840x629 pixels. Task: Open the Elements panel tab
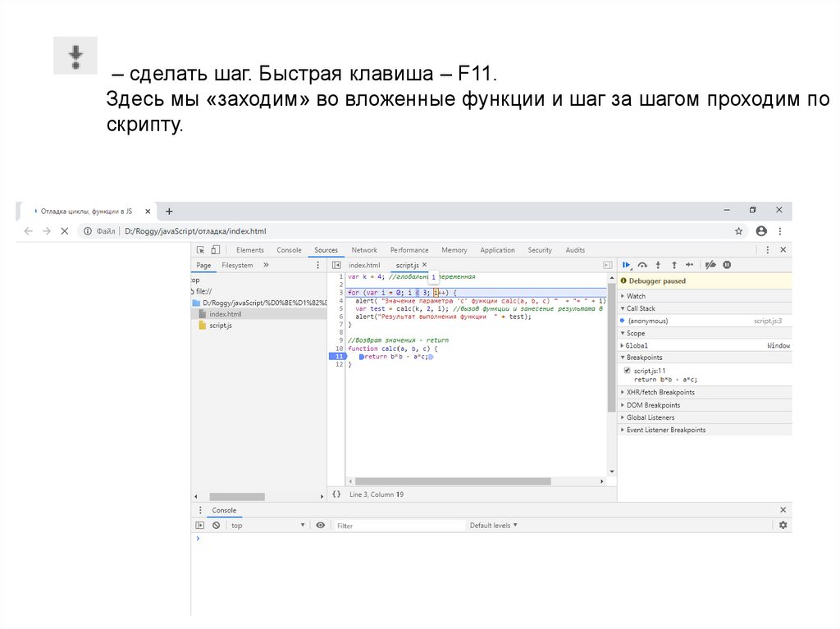coord(250,250)
